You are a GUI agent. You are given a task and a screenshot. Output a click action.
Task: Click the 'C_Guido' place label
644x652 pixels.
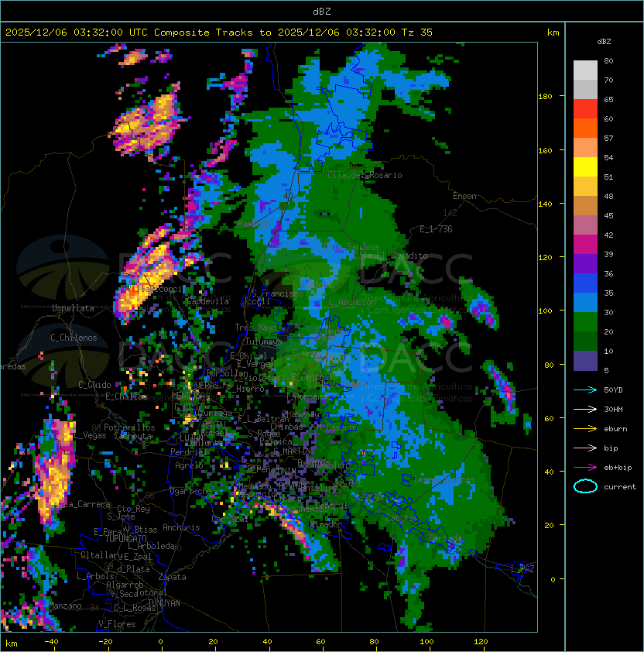(x=94, y=385)
